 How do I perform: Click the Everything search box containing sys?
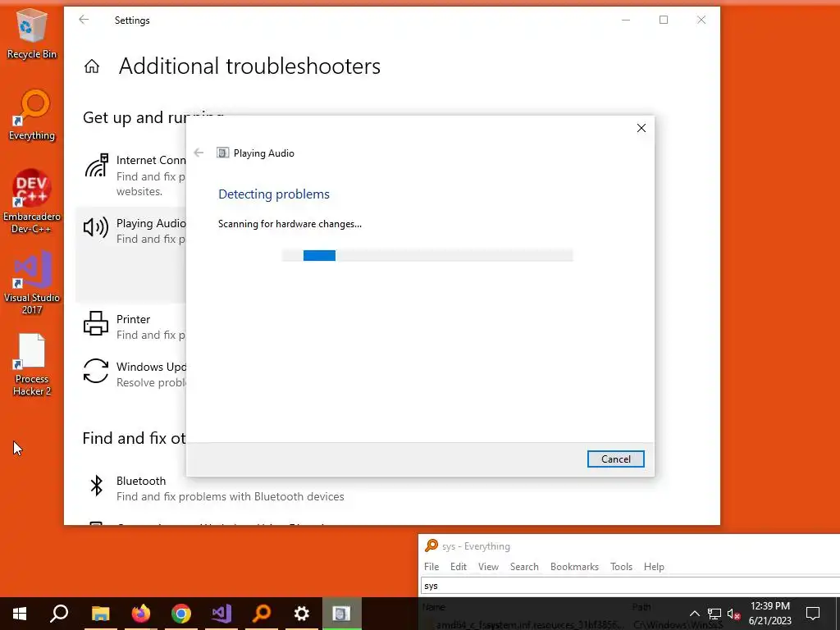pos(630,586)
